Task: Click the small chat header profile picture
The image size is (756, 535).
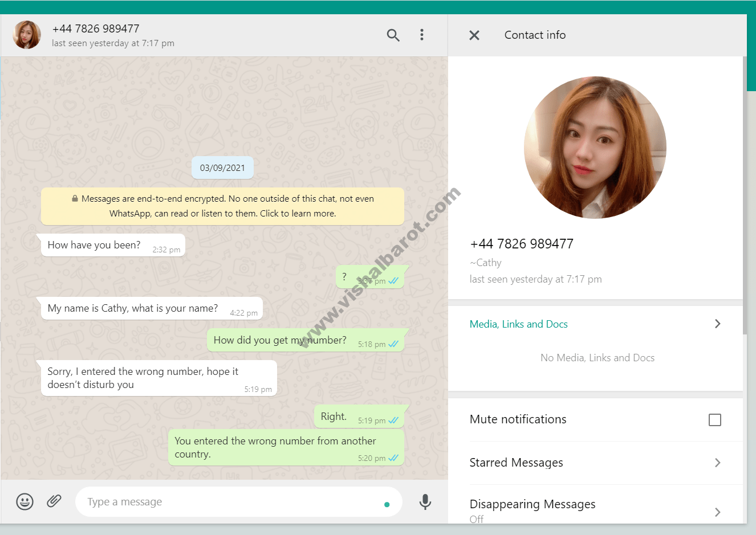Action: tap(27, 35)
